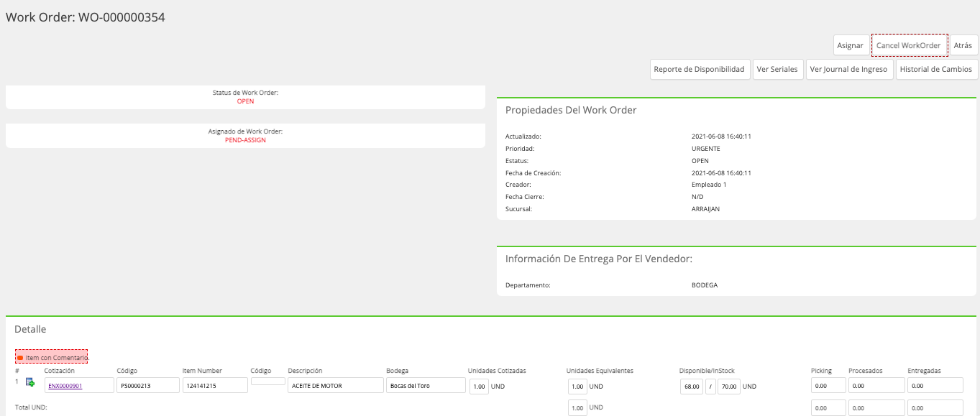Viewport: 980px width, 416px height.
Task: Click the Asignar button
Action: tap(850, 45)
